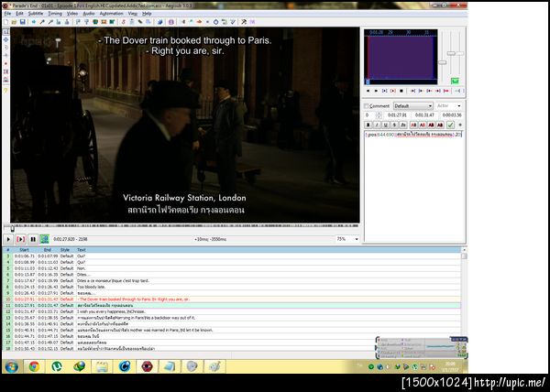Select the drag subtitles video tool

pyautogui.click(x=6, y=39)
